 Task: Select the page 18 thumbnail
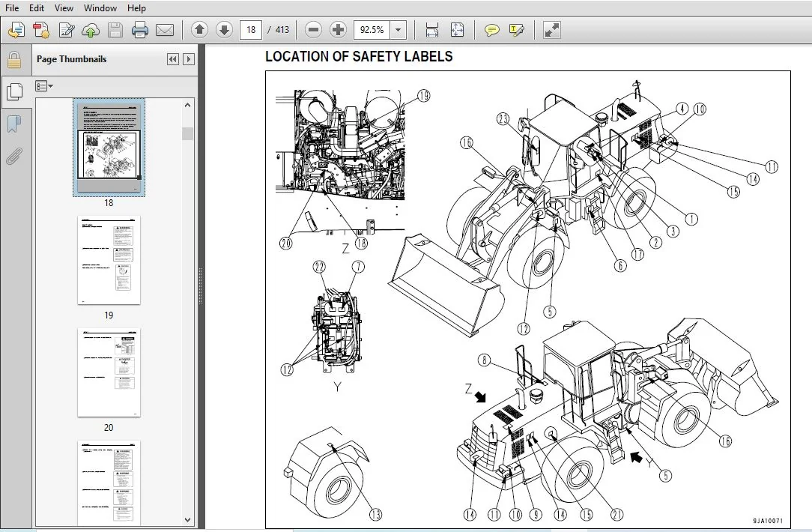point(109,148)
